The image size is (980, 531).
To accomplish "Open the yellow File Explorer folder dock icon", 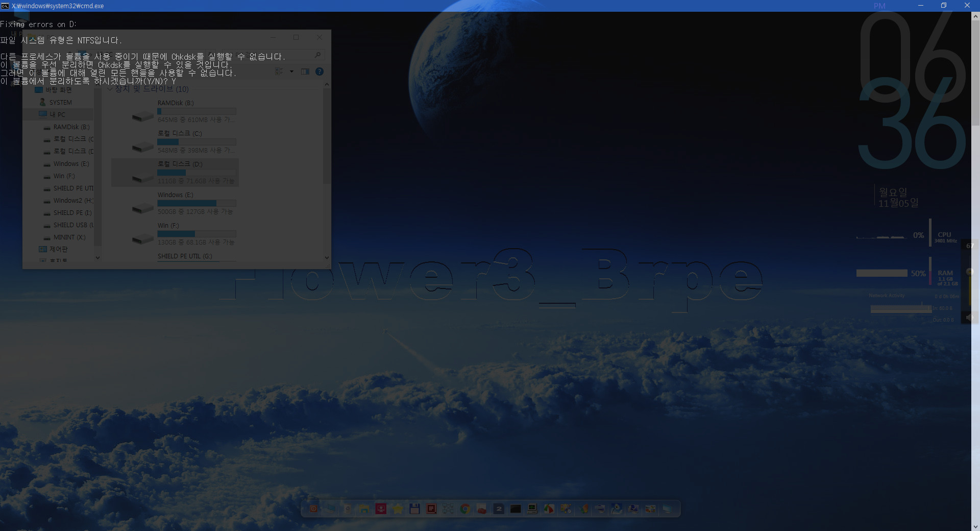I will tap(364, 509).
